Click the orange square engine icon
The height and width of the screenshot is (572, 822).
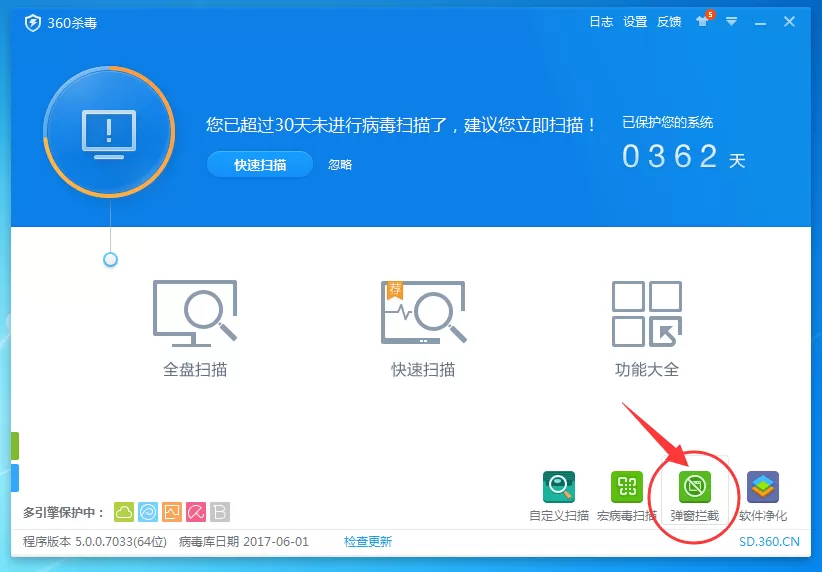coord(172,512)
